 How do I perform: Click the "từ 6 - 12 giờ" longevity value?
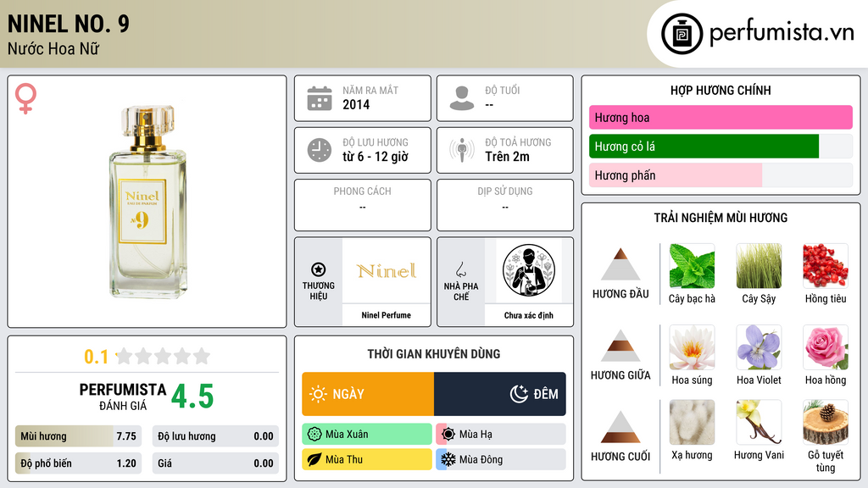[376, 157]
